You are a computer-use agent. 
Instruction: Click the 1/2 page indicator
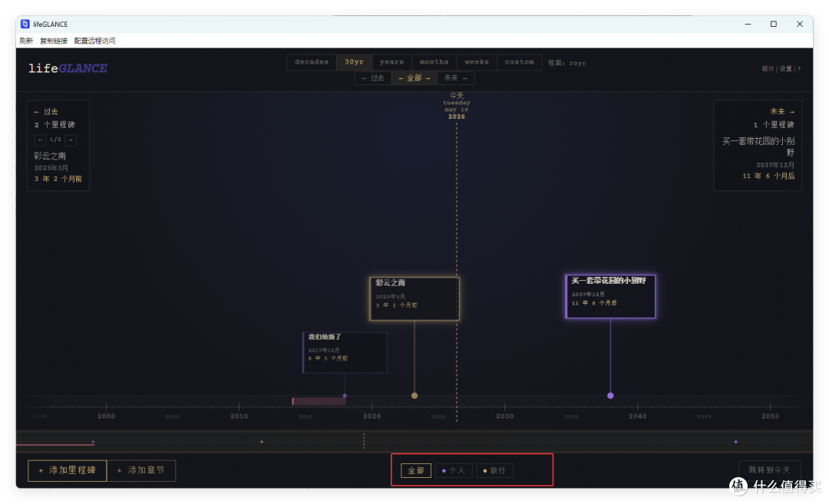tap(55, 140)
